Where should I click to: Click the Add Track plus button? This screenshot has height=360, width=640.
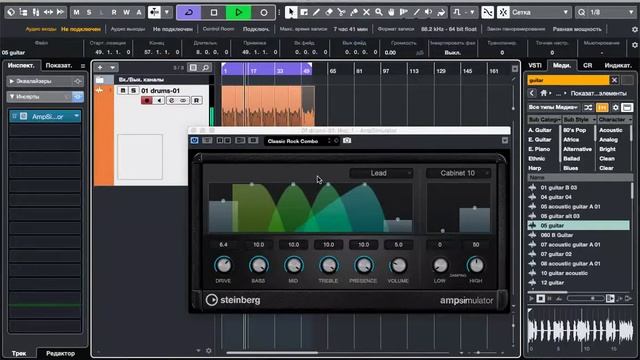point(100,67)
